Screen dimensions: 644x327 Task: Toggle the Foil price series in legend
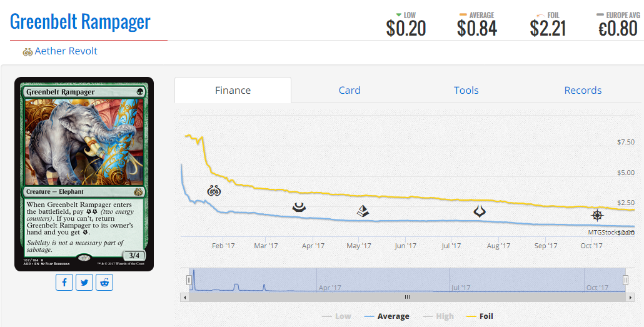[x=480, y=316]
